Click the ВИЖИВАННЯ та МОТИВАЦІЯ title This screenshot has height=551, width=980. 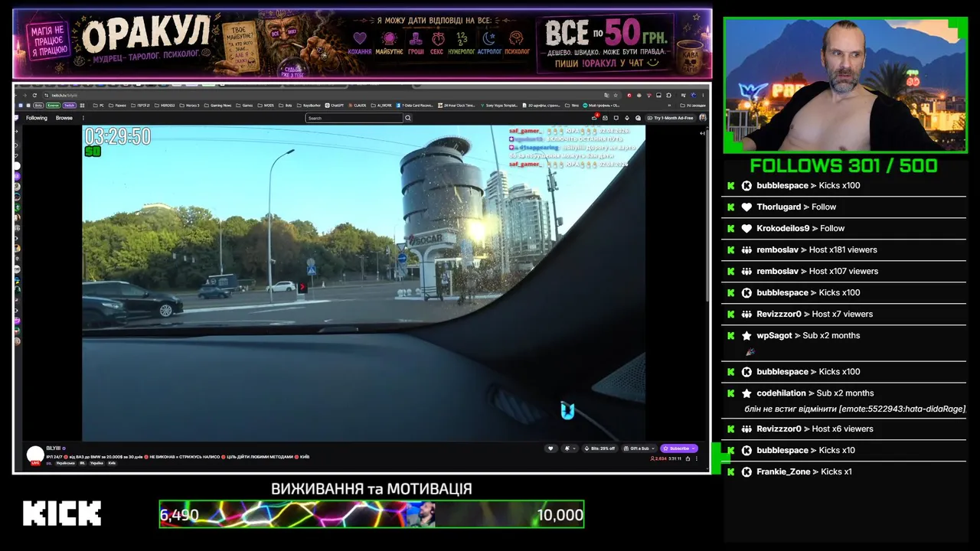371,488
